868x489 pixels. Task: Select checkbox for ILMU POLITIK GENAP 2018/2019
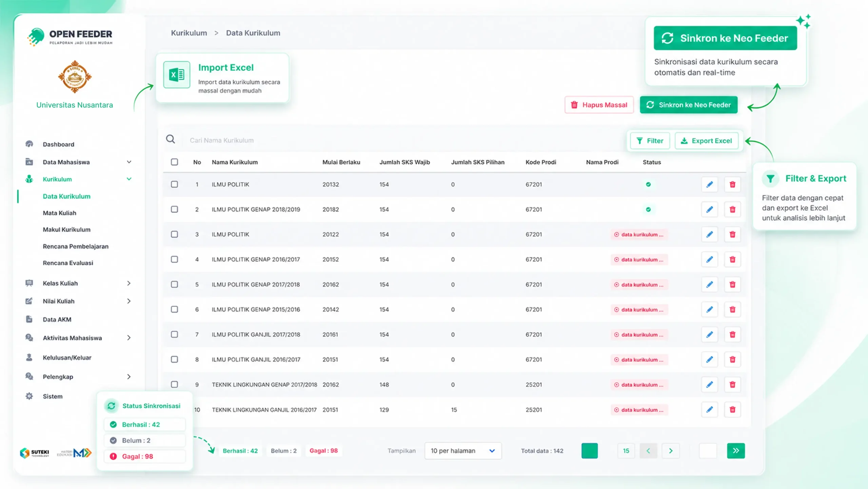tap(174, 209)
